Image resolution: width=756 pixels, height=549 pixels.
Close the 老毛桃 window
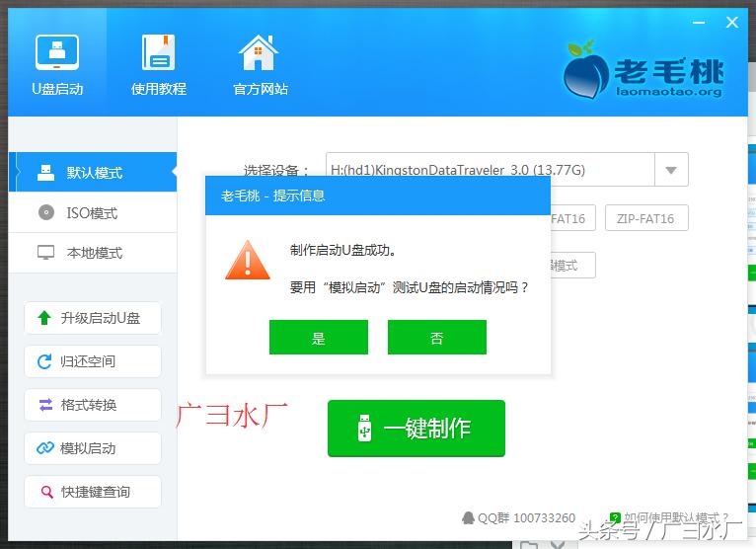[732, 22]
